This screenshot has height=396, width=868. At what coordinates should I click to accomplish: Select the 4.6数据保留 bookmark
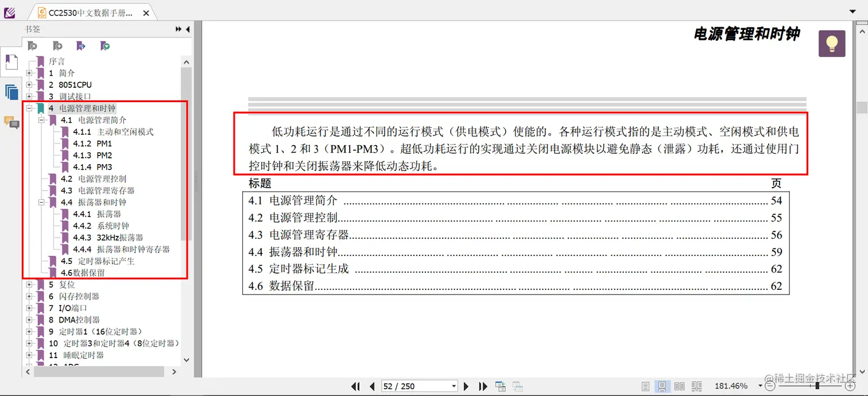83,273
